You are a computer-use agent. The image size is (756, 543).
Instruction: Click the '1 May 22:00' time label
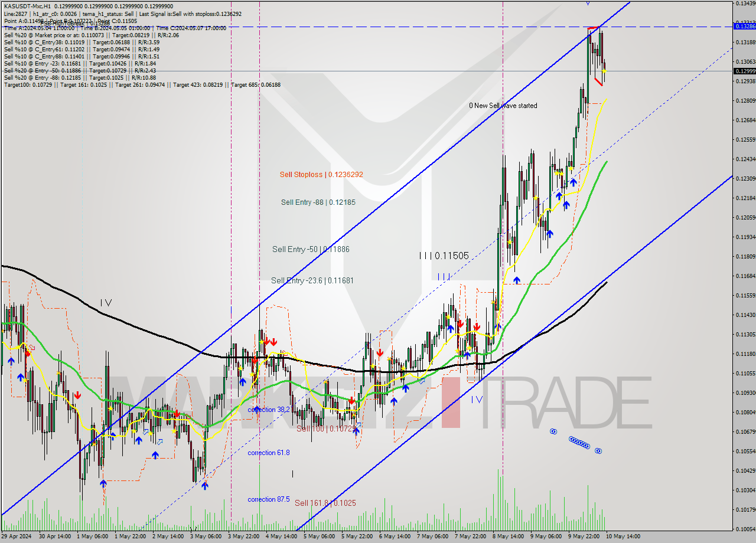[131, 537]
